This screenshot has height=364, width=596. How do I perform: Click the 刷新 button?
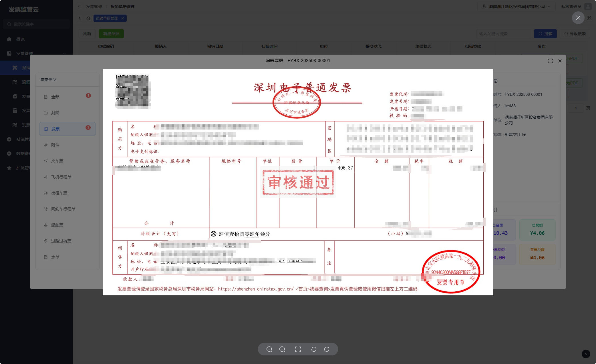tap(87, 34)
